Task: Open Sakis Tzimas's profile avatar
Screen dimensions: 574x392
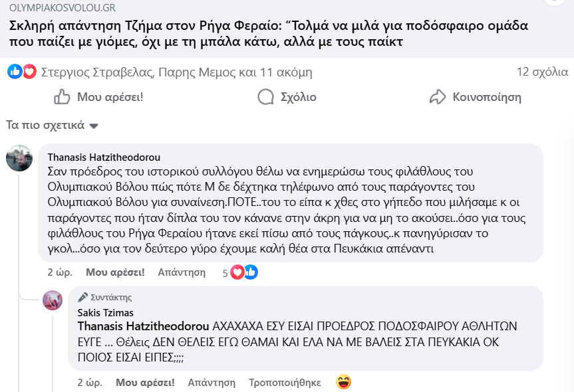Action: [x=53, y=300]
